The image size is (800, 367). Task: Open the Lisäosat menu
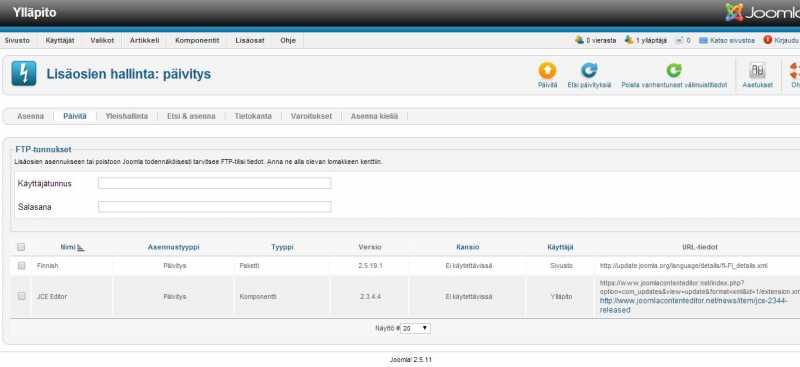250,40
